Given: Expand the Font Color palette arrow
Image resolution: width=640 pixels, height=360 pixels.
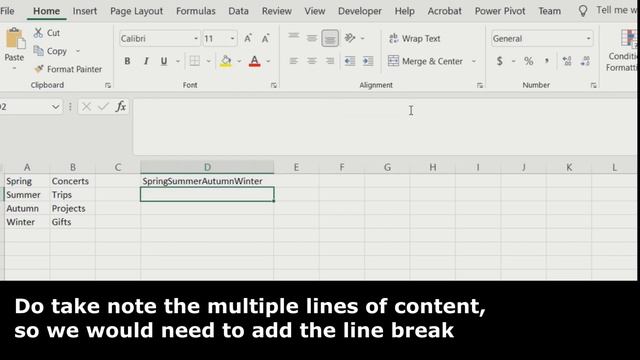Looking at the screenshot, I should pyautogui.click(x=268, y=62).
